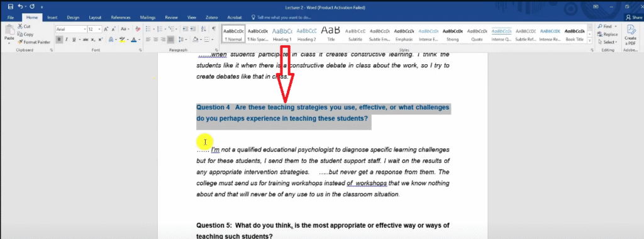
Task: Center align the text
Action: (x=156, y=40)
